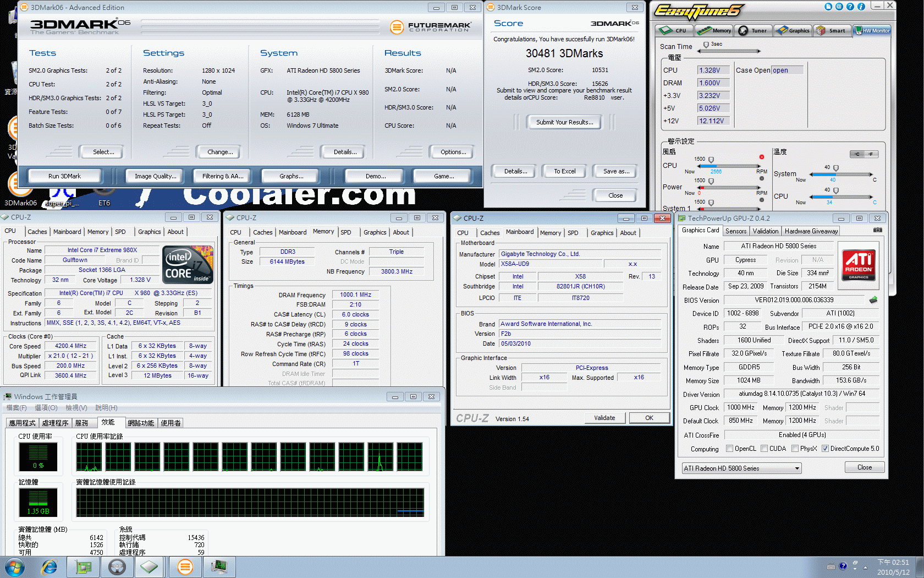Open the EasyTune6 Tuner tab
The width and height of the screenshot is (924, 578).
click(754, 31)
